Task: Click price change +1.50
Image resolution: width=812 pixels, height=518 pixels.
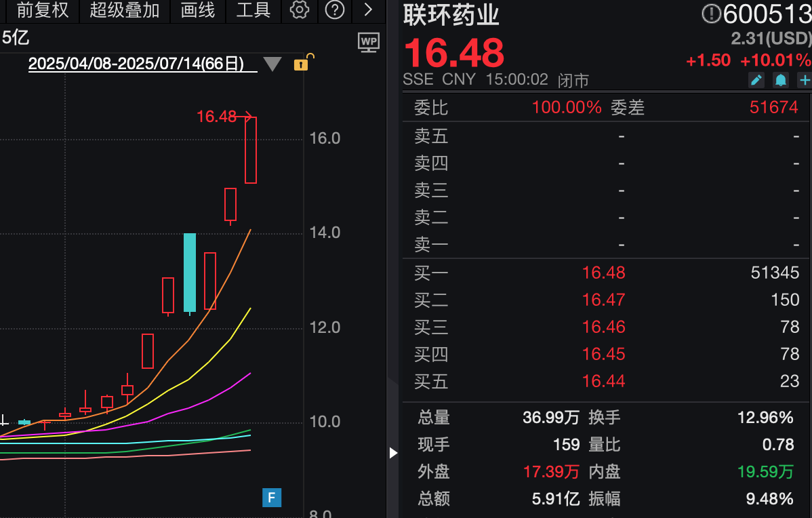Action: (x=708, y=60)
